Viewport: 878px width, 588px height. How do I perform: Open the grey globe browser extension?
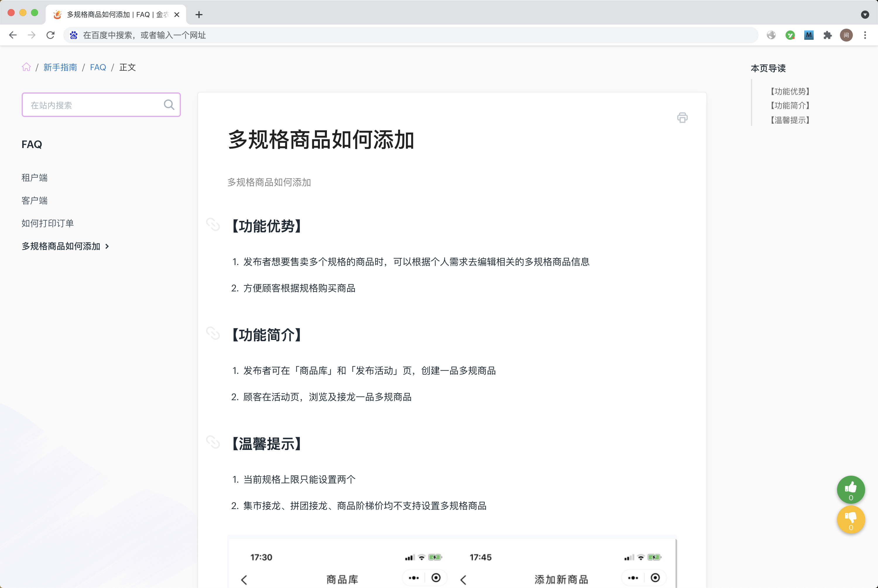click(771, 35)
